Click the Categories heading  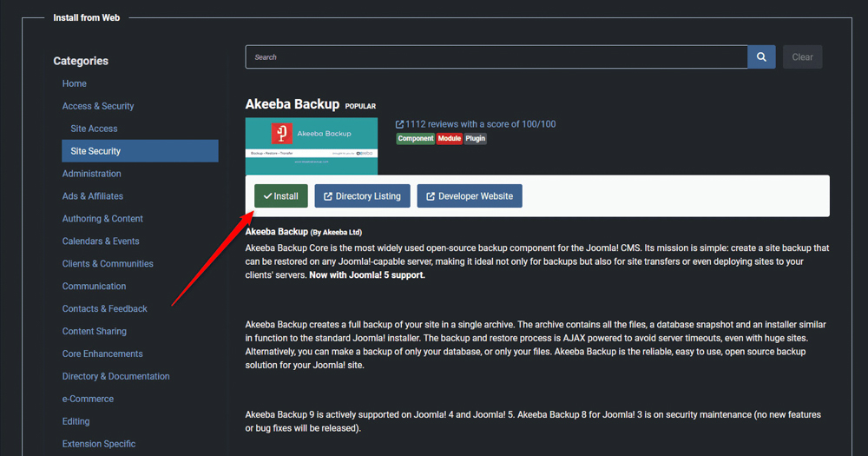click(81, 61)
